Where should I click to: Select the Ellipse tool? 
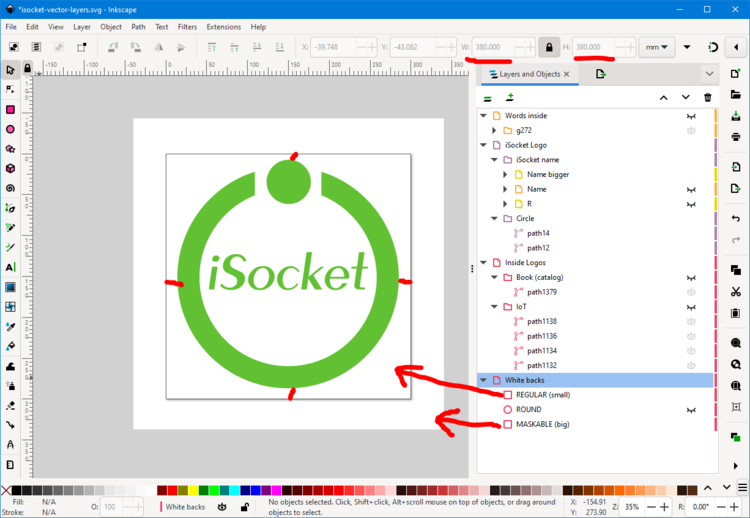click(10, 129)
